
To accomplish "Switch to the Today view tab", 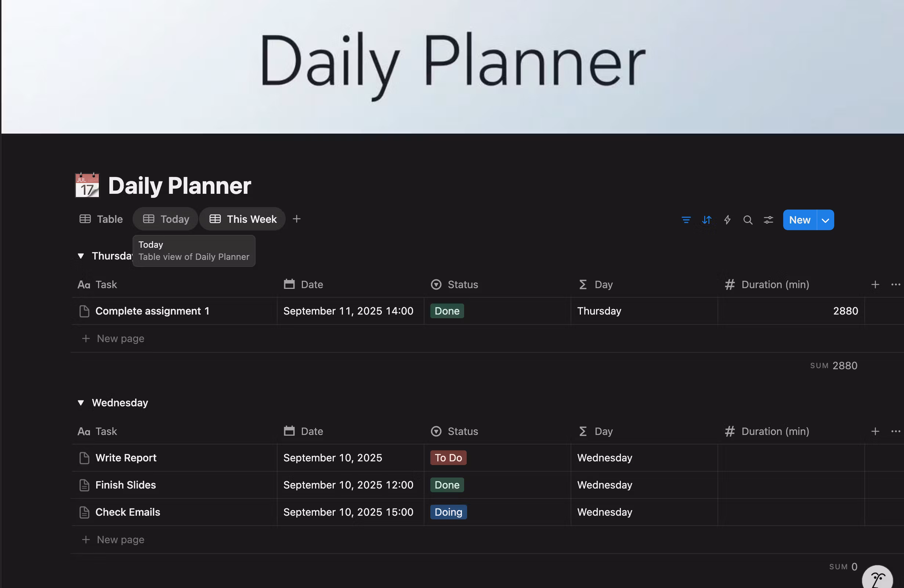I will (166, 219).
